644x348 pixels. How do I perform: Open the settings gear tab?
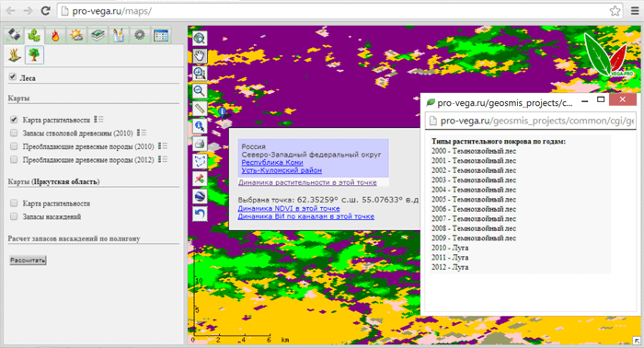[140, 36]
